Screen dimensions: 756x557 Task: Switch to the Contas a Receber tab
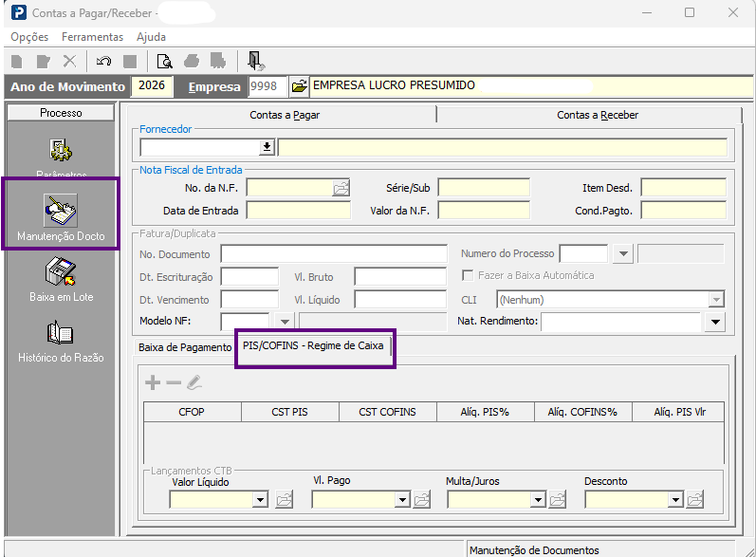pyautogui.click(x=597, y=115)
